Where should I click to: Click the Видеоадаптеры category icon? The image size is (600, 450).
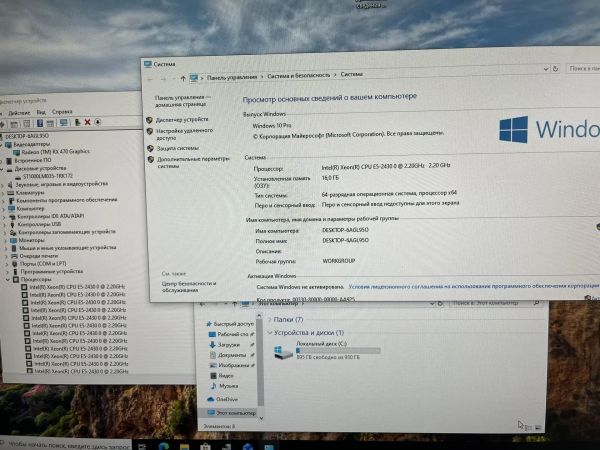click(x=8, y=145)
